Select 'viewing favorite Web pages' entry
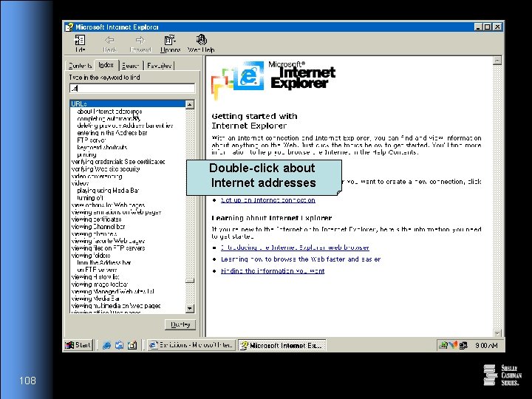 click(108, 241)
